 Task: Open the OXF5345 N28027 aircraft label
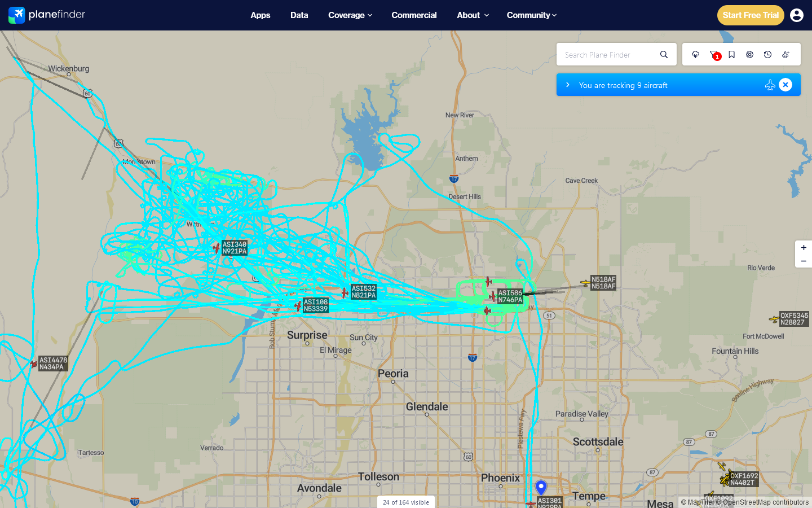(x=794, y=319)
